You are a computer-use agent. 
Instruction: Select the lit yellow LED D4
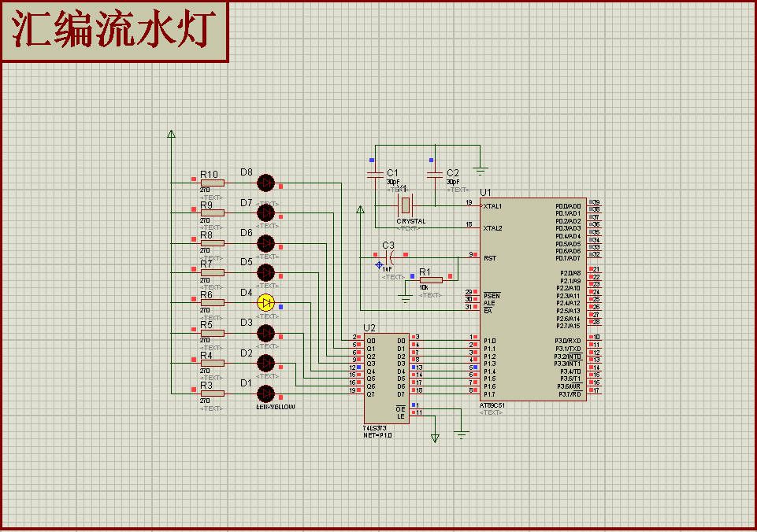pos(265,303)
